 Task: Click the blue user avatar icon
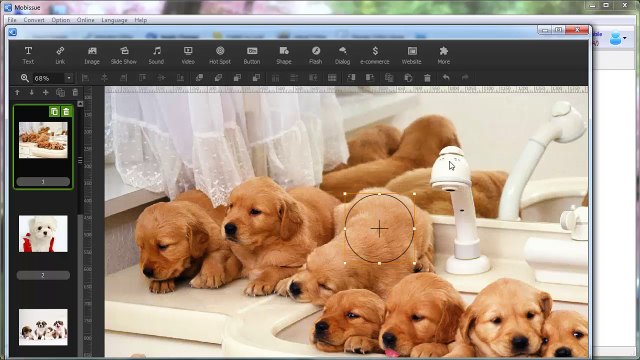pyautogui.click(x=615, y=38)
